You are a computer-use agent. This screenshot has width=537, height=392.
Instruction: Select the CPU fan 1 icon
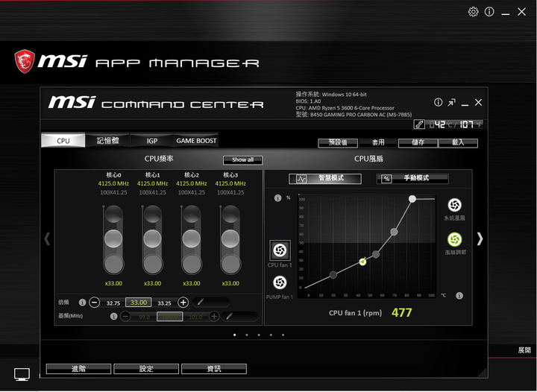tap(280, 250)
